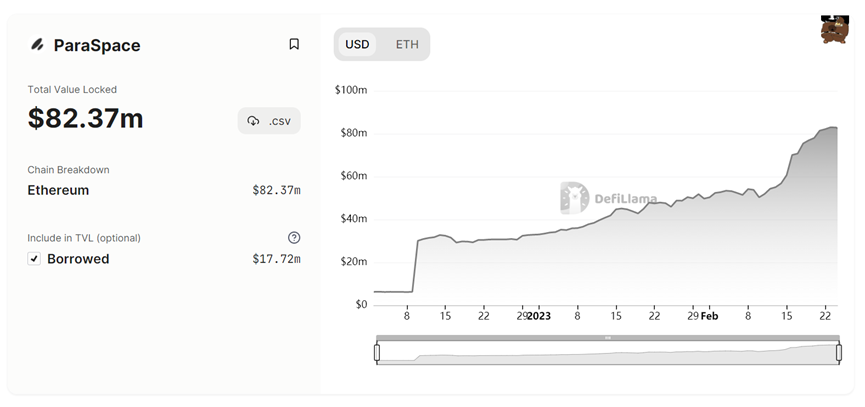Click the avatar icon in the top-right corner
Image resolution: width=865 pixels, height=407 pixels.
pos(834,30)
